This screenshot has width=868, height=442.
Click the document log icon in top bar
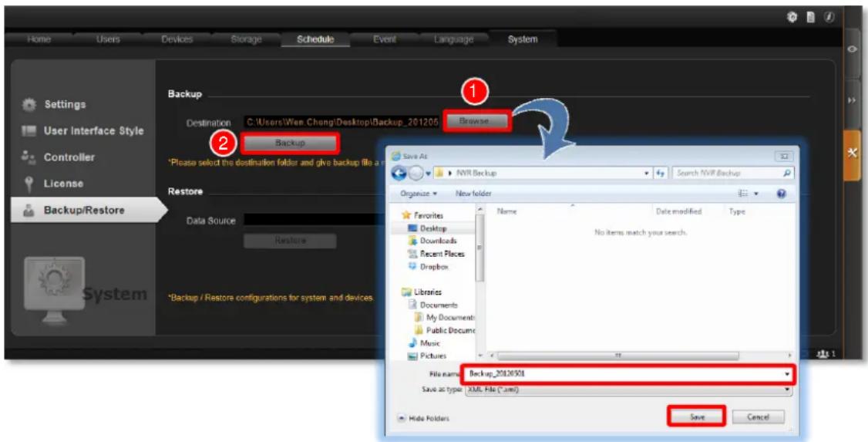click(810, 17)
